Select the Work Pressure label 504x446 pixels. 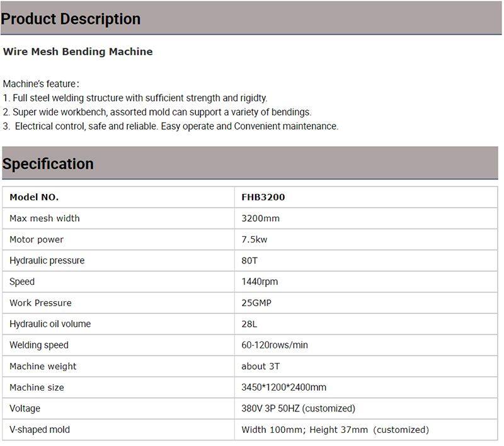(40, 303)
